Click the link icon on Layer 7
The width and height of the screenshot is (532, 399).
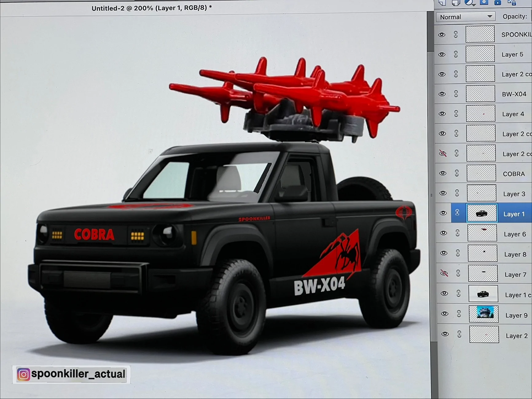pyautogui.click(x=458, y=273)
